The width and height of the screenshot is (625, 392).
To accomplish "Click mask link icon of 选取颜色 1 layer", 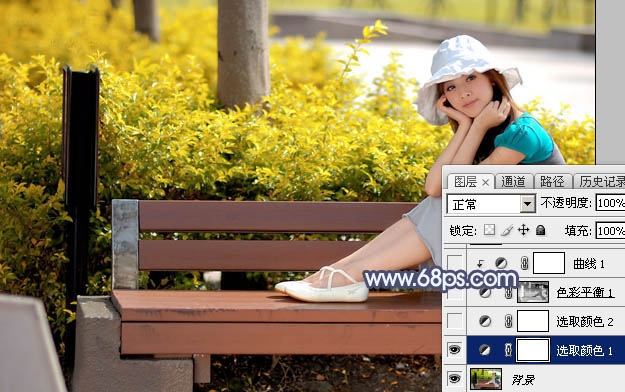I will [508, 350].
